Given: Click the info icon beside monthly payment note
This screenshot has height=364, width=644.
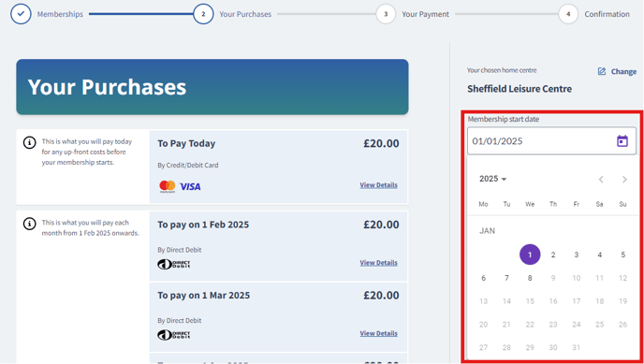Looking at the screenshot, I should [x=29, y=224].
